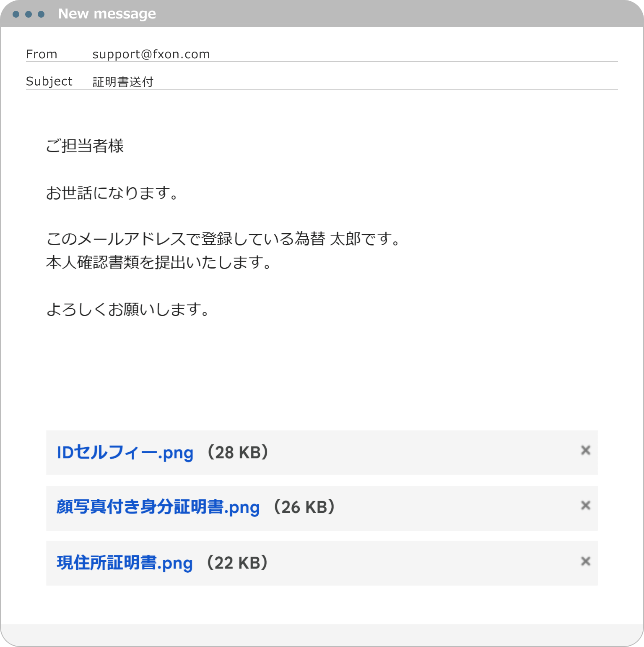
Task: Click the first window control dot
Action: tap(16, 14)
